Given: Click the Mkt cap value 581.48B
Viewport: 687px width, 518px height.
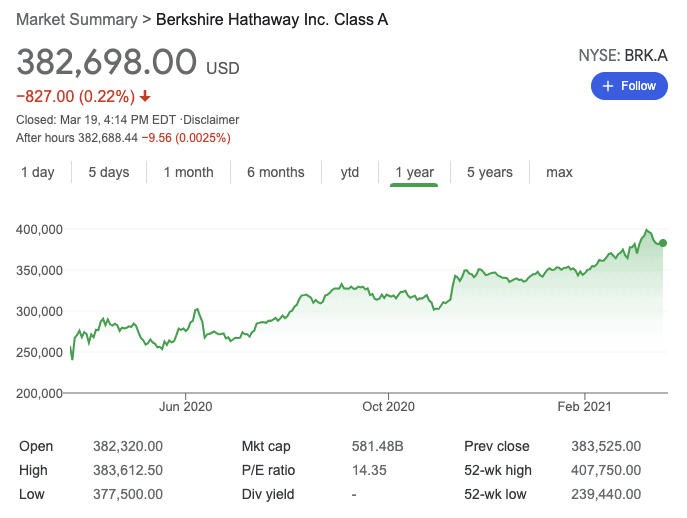Looking at the screenshot, I should [377, 446].
